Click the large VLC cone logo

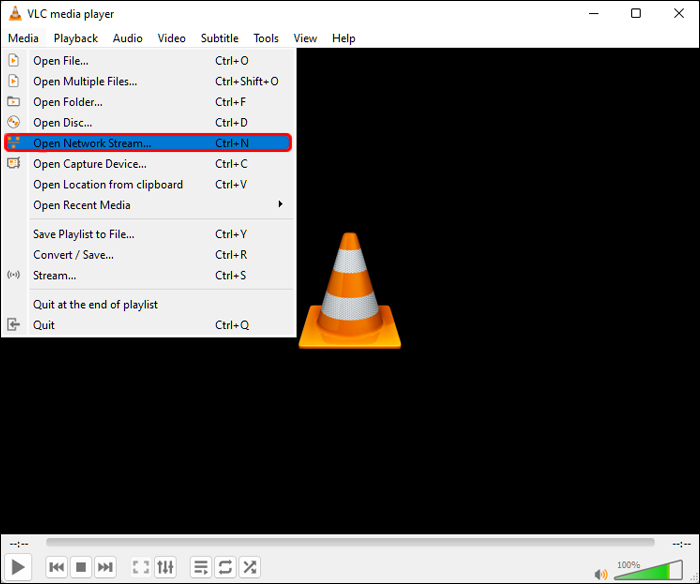350,290
